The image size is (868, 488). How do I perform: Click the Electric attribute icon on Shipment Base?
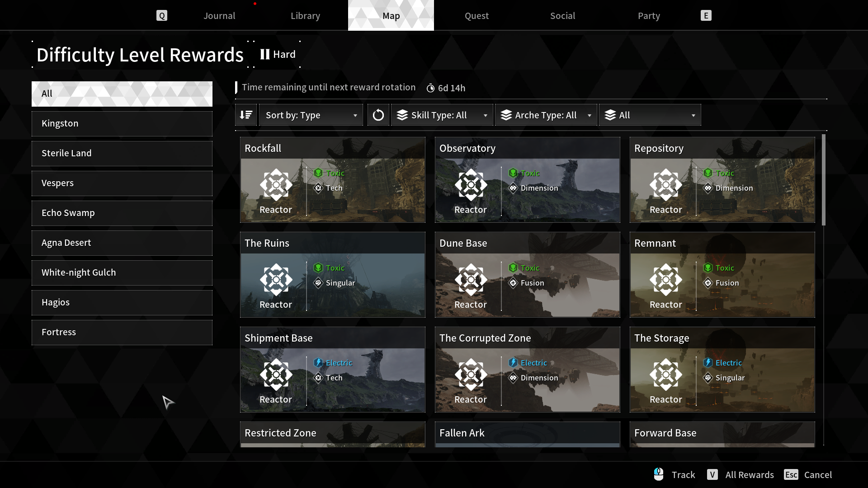click(318, 362)
